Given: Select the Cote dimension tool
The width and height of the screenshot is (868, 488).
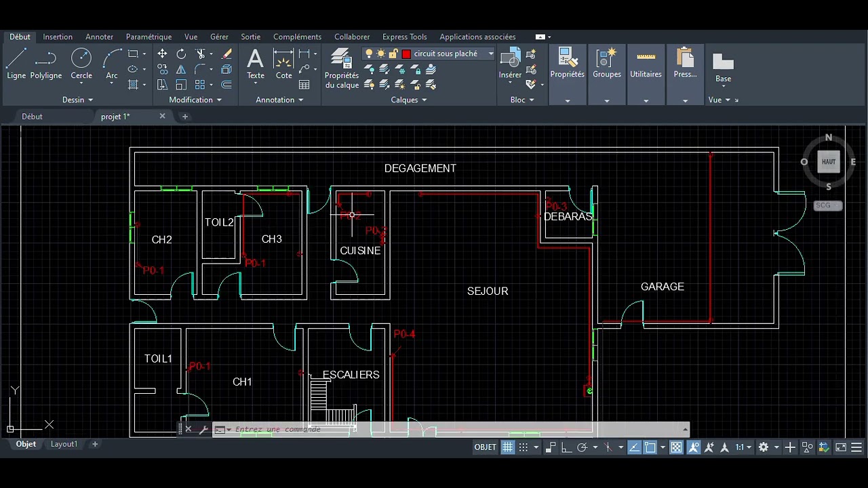Looking at the screenshot, I should pos(283,64).
